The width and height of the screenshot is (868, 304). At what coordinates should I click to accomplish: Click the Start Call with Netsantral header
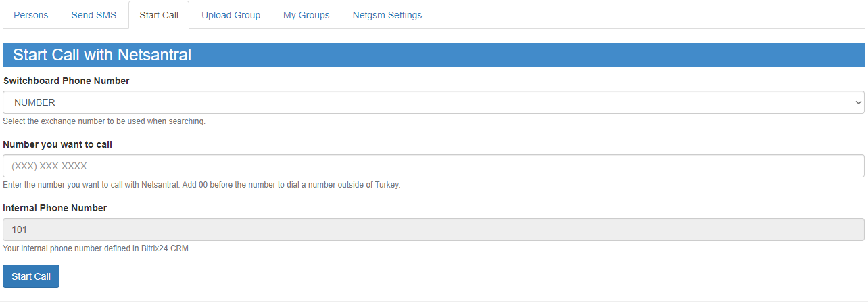[x=102, y=55]
